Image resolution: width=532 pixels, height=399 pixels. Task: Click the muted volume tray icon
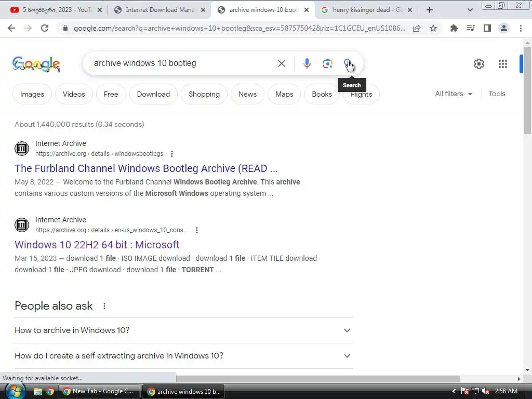(x=486, y=392)
